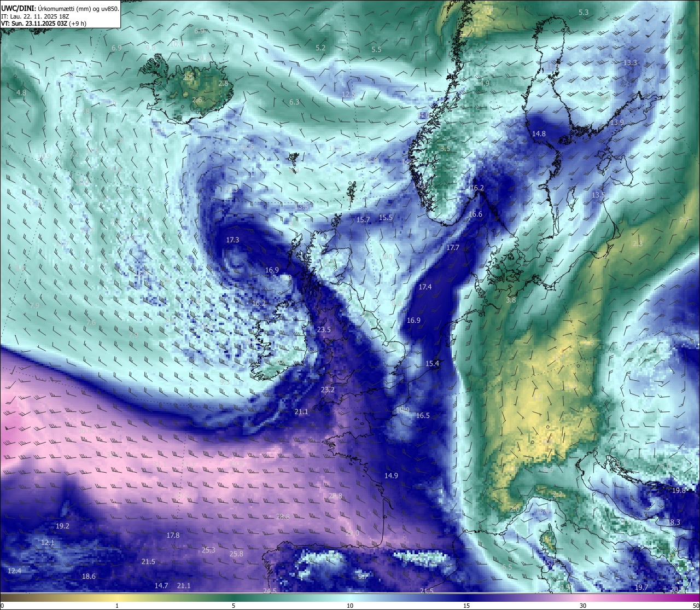700x610 pixels.
Task: Click the 19.7 value at the bottom-right
Action: 641,588
